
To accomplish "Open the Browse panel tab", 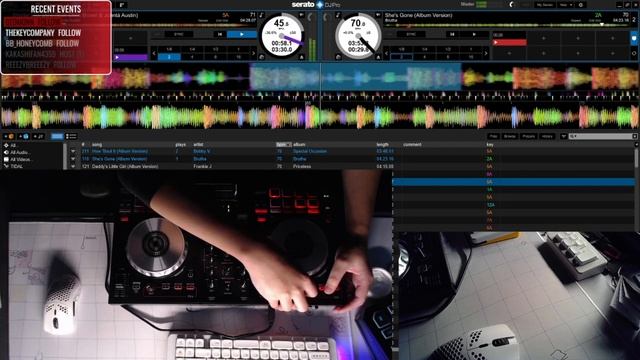I will [510, 136].
